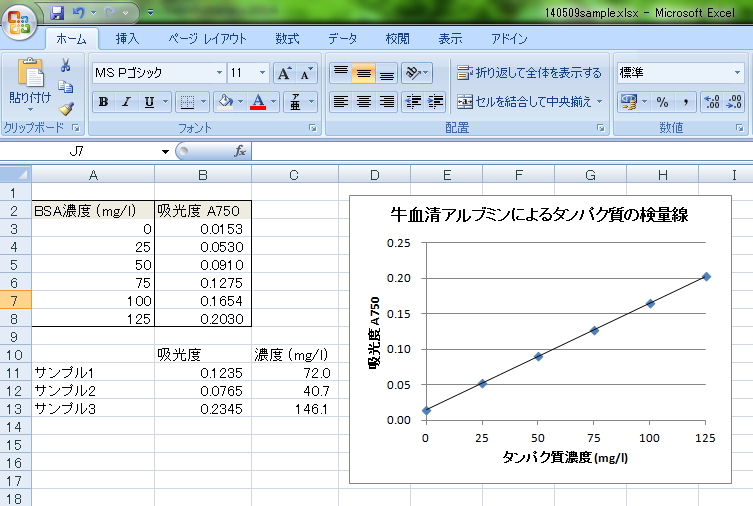Click the insert function fx icon
The image size is (753, 506).
240,151
